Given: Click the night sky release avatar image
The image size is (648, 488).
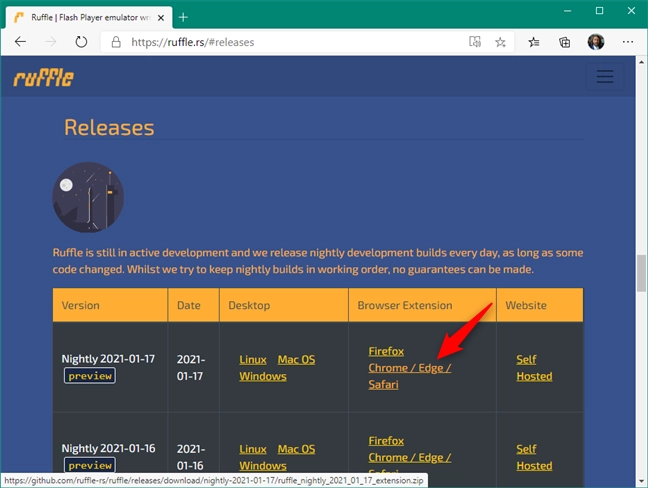Looking at the screenshot, I should pyautogui.click(x=88, y=197).
